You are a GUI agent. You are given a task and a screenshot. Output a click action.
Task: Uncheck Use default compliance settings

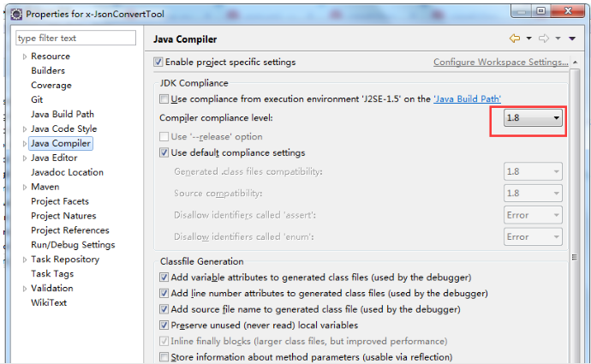(164, 153)
